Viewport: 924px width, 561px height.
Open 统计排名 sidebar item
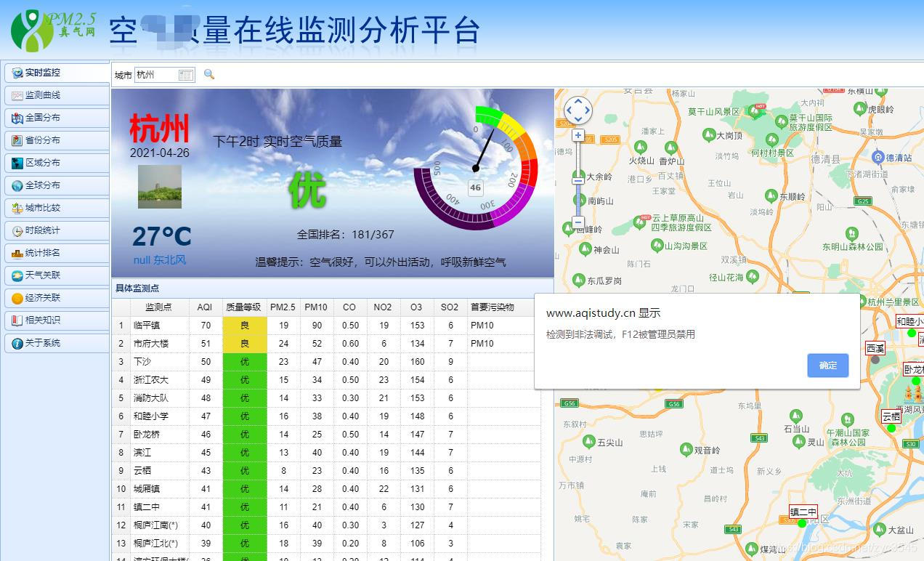[x=57, y=253]
